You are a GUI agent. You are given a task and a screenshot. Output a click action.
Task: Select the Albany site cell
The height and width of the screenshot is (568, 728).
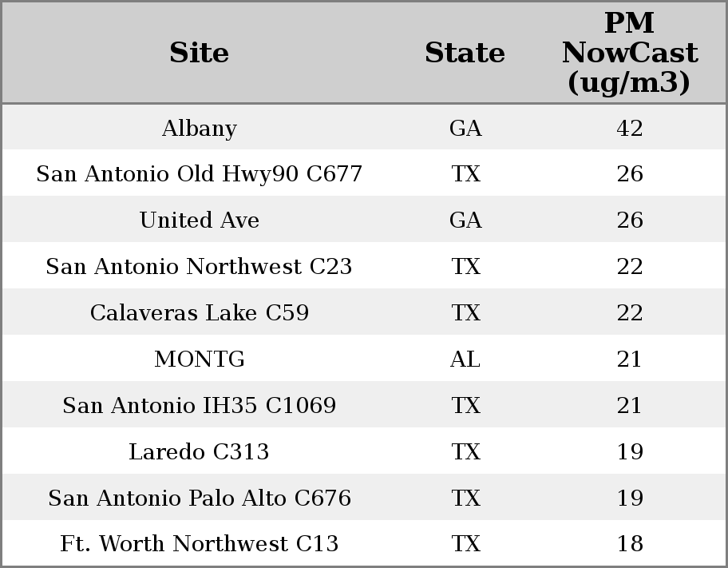(x=200, y=129)
